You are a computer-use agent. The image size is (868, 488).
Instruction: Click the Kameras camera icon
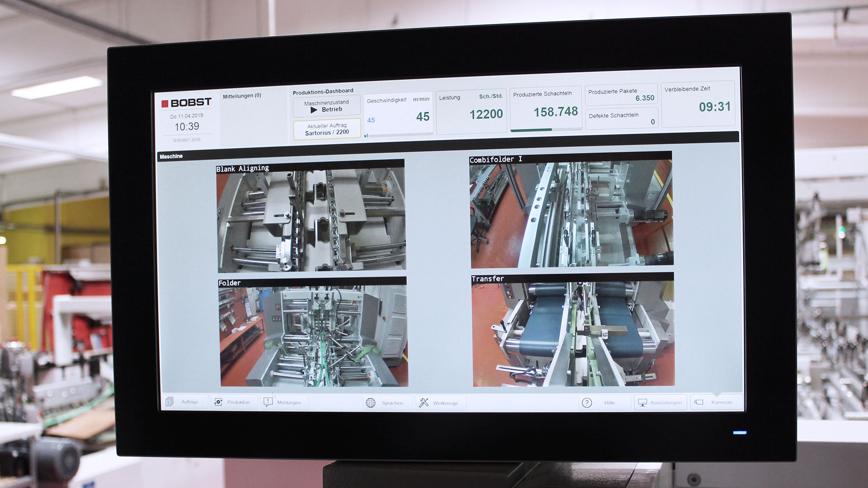(x=699, y=402)
